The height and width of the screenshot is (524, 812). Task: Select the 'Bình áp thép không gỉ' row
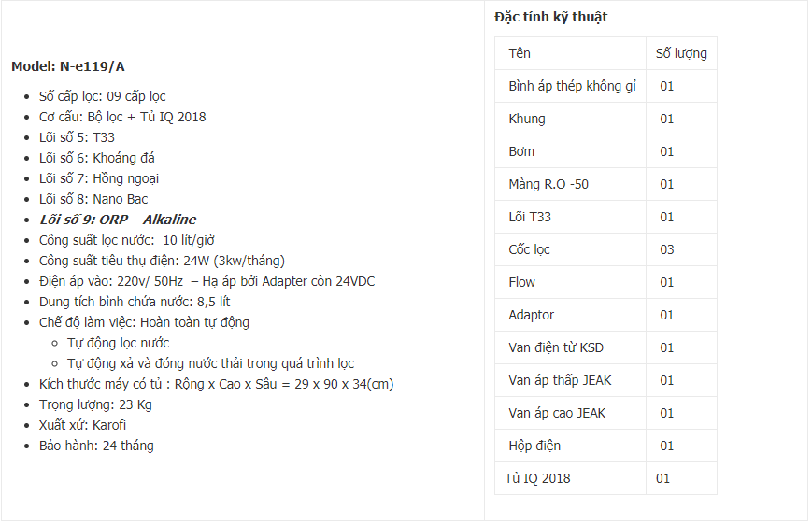[x=605, y=86]
